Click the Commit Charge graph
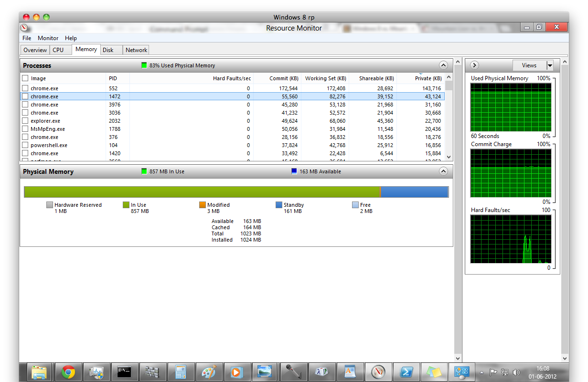The height and width of the screenshot is (382, 588). pos(511,173)
